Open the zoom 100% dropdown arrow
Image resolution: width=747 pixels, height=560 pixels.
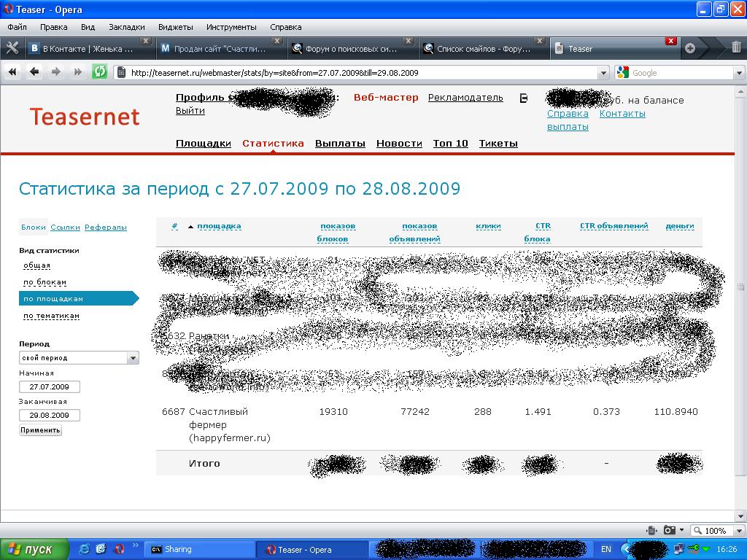pos(740,531)
